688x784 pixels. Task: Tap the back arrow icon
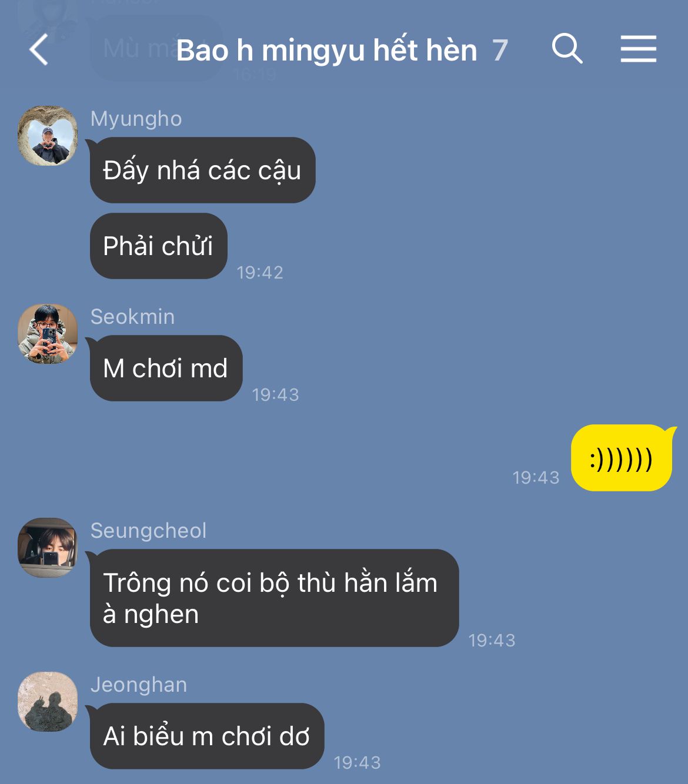39,49
